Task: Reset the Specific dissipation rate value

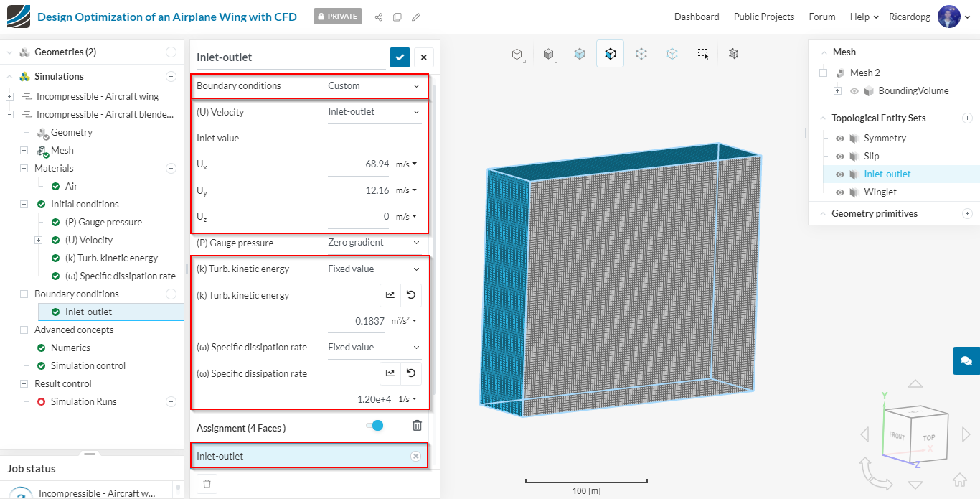Action: point(411,373)
